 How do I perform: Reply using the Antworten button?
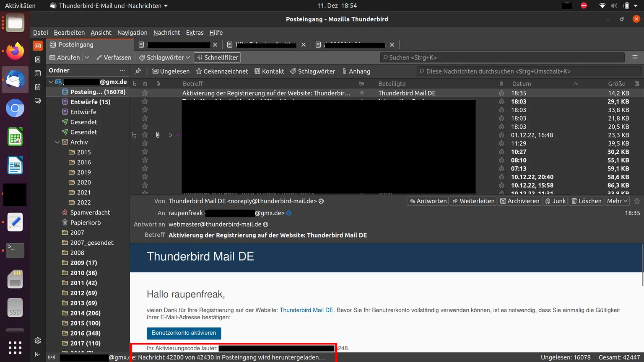click(428, 201)
